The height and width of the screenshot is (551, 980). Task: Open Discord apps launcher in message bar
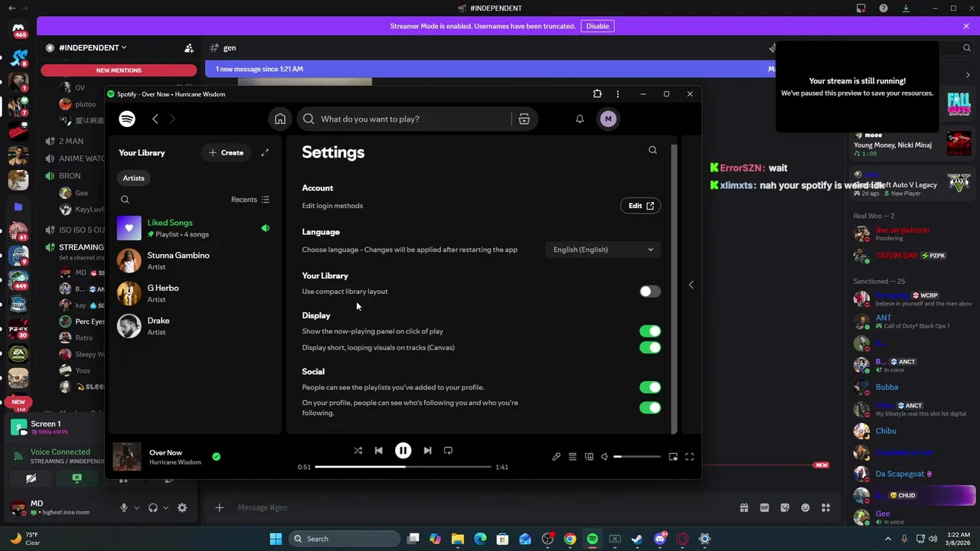(825, 507)
